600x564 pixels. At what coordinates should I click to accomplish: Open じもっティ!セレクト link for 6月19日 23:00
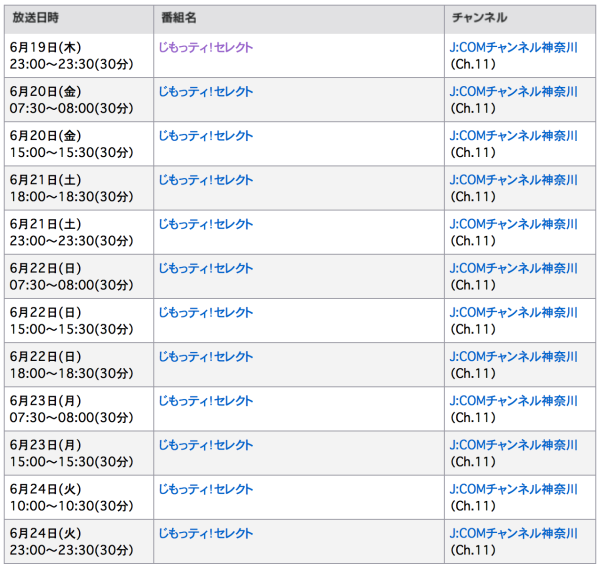tap(206, 47)
